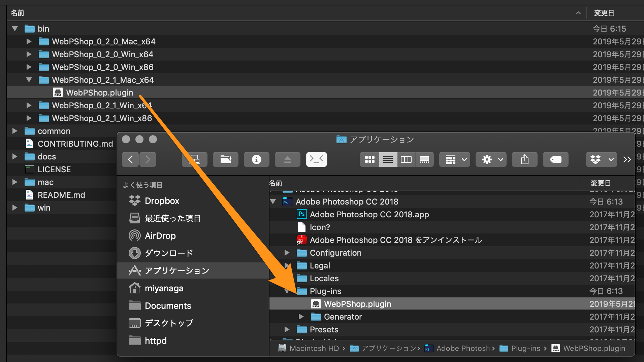Expand the Presets folder
644x362 pixels.
tap(287, 329)
